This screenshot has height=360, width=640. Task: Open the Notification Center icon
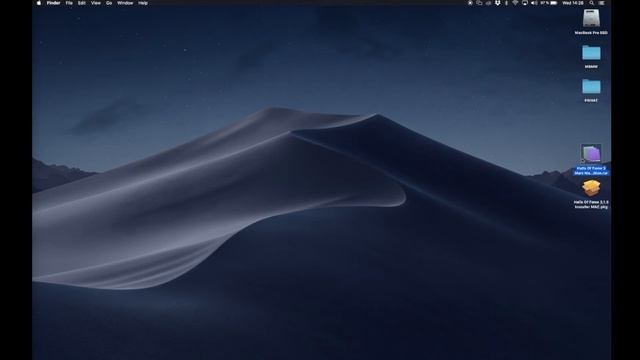(x=602, y=3)
